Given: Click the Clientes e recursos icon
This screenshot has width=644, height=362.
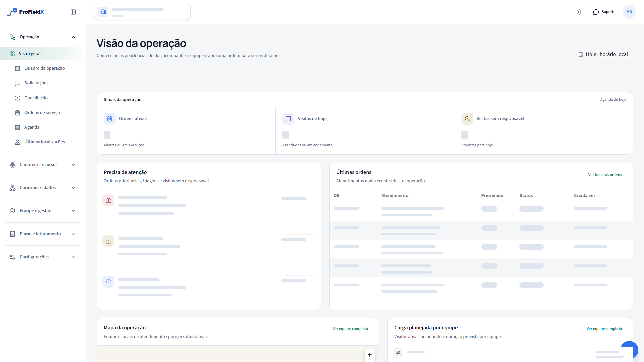Looking at the screenshot, I should tap(13, 165).
